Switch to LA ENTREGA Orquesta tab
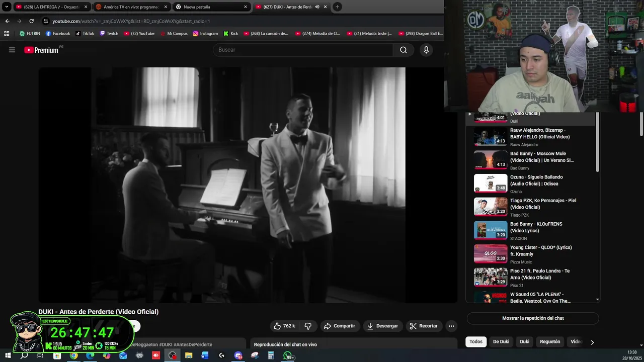The height and width of the screenshot is (362, 644). pos(52,7)
